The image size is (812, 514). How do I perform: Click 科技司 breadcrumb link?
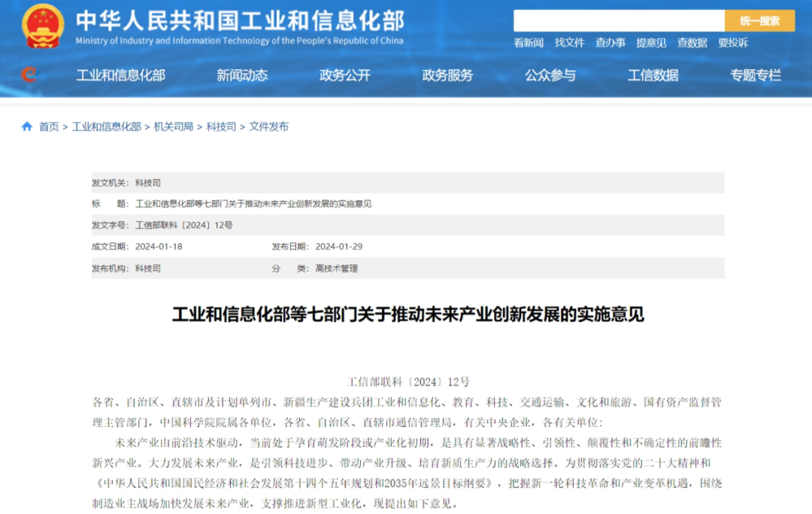pos(221,127)
